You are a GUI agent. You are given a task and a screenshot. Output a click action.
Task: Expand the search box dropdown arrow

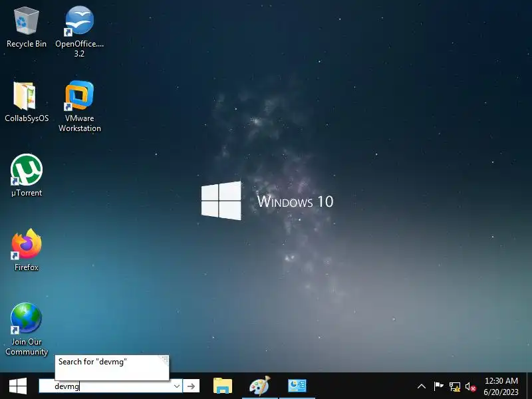pos(177,386)
